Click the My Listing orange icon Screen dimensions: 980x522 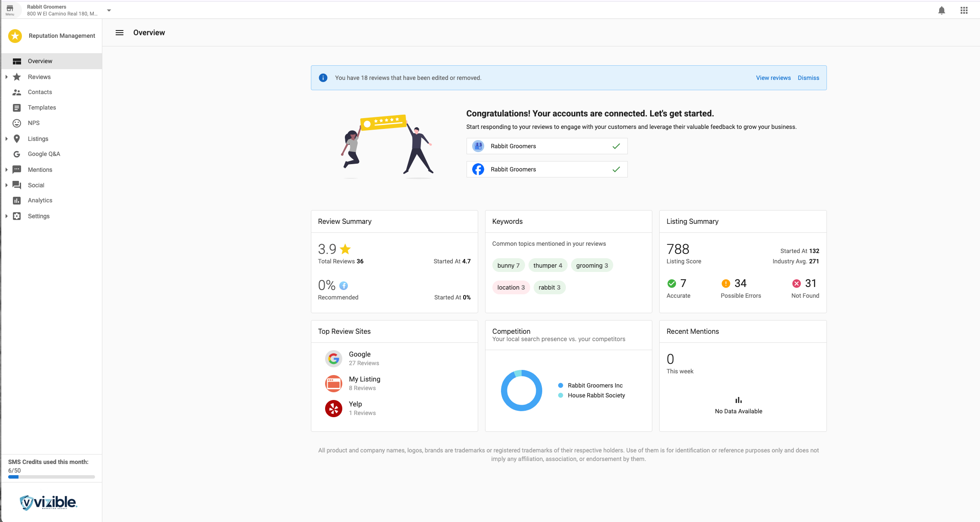333,383
